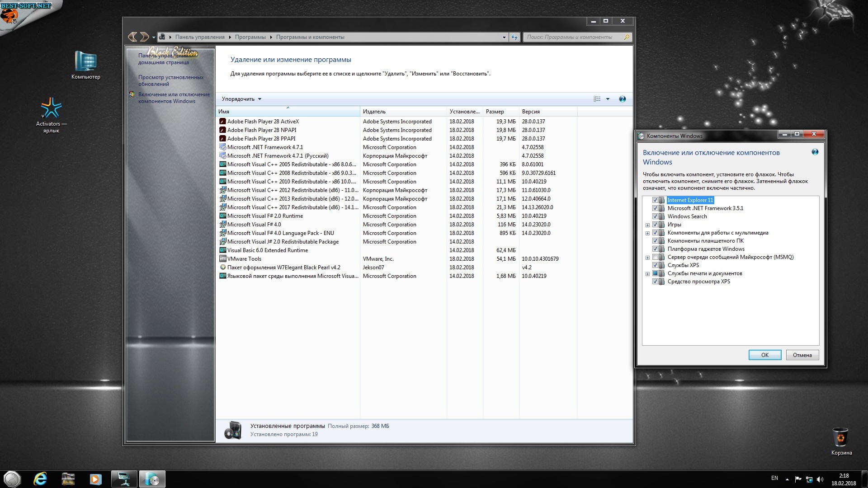This screenshot has height=488, width=868.
Task: Open the address bar history dropdown arrow
Action: click(504, 37)
